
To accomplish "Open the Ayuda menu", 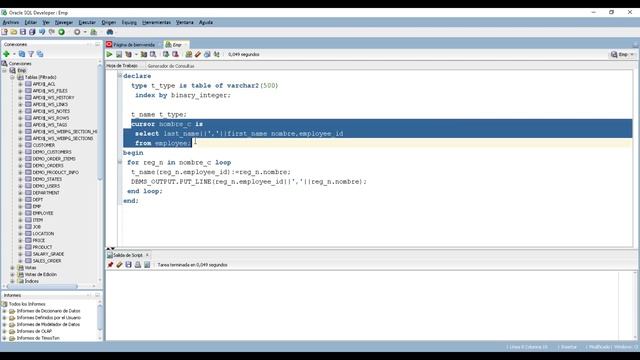I will 206,22.
